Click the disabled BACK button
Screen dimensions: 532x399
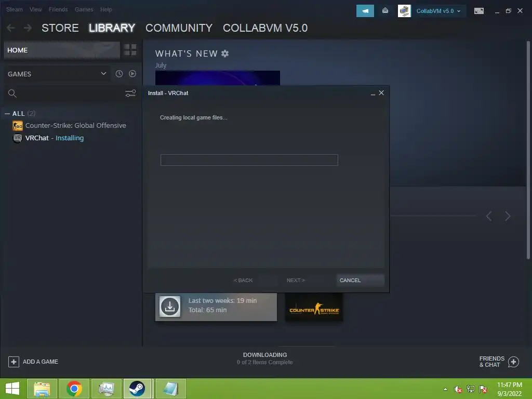click(243, 280)
